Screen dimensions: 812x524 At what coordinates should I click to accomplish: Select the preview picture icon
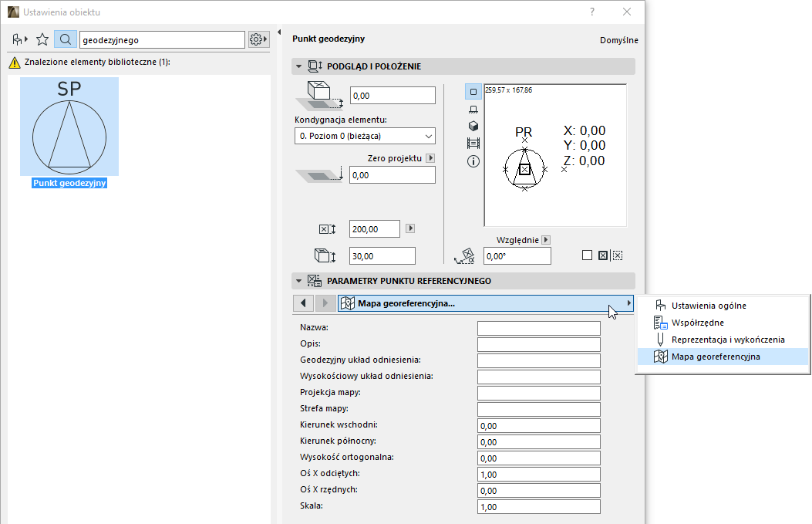[x=473, y=143]
